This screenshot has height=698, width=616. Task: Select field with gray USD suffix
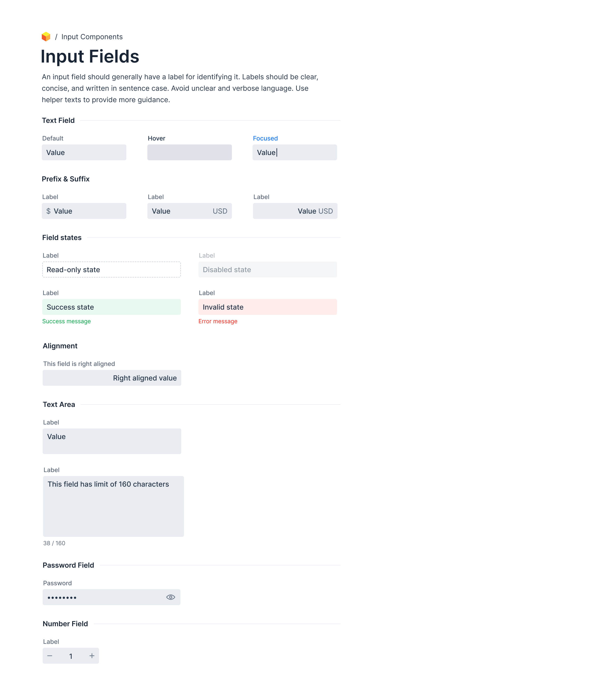(x=189, y=211)
